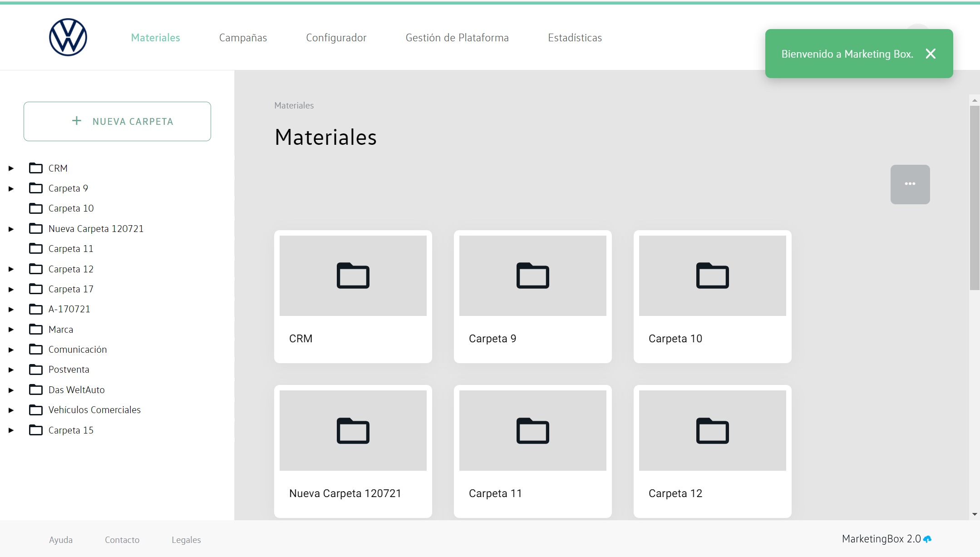Open the Carpeta 9 folder card
The width and height of the screenshot is (980, 557).
tap(532, 296)
